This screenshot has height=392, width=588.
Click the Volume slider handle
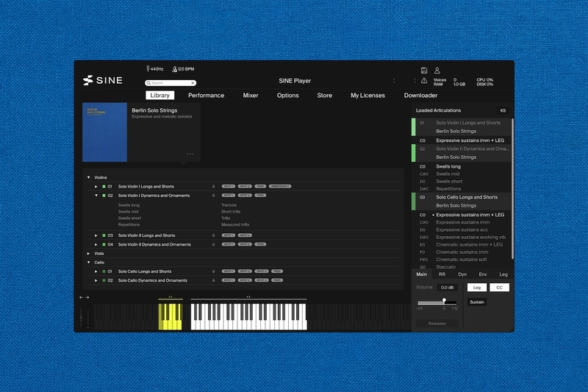click(x=444, y=301)
